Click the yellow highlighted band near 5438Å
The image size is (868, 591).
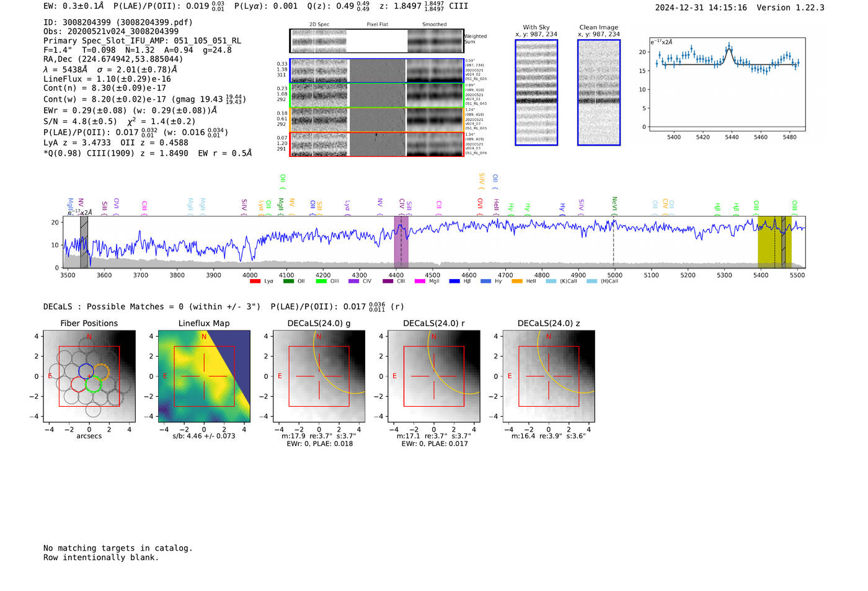click(x=774, y=242)
